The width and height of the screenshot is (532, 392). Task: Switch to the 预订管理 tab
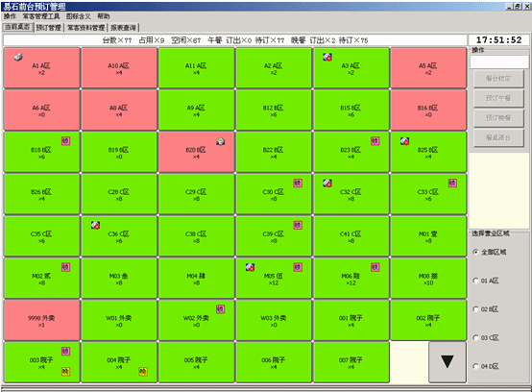point(49,28)
